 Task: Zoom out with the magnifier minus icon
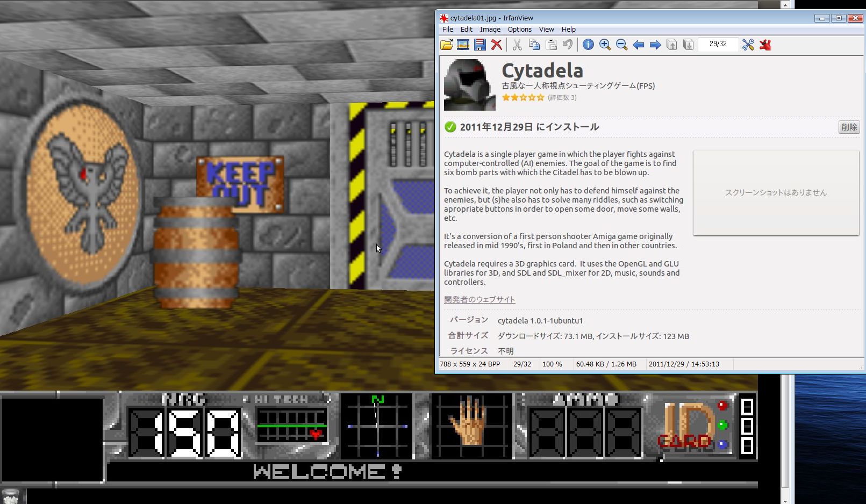(621, 45)
